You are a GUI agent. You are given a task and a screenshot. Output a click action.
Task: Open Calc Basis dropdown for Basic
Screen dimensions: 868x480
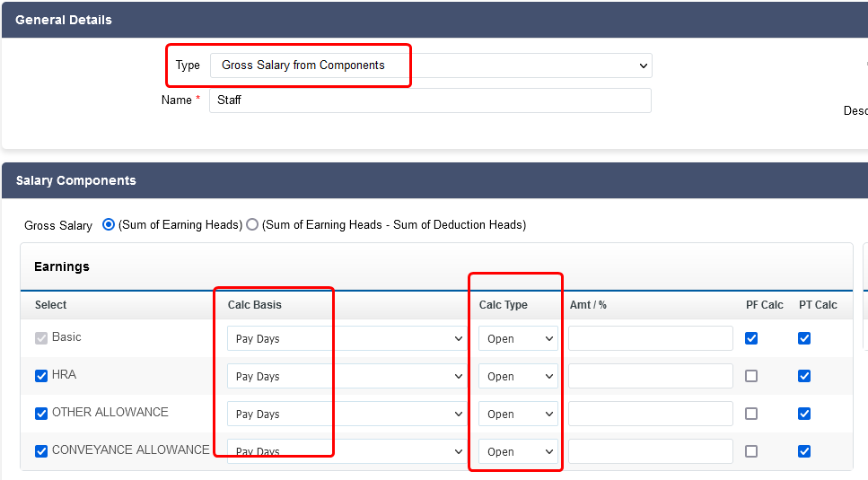tap(346, 338)
